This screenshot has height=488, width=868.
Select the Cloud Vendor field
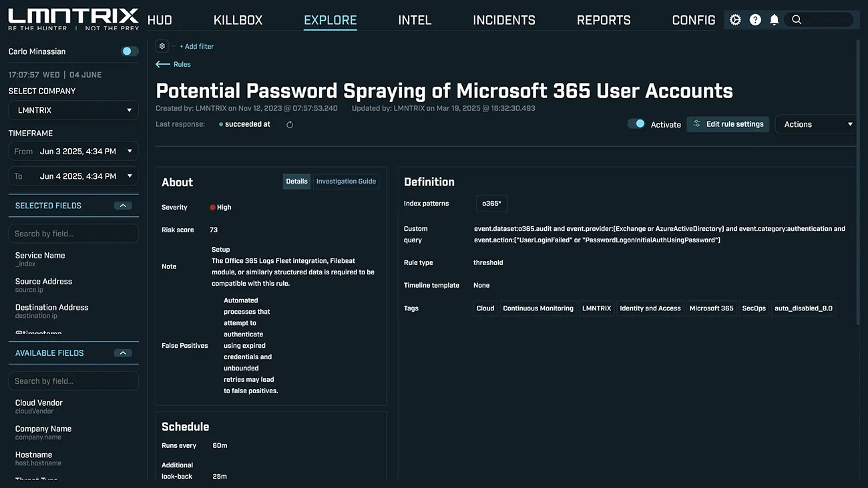click(x=39, y=403)
